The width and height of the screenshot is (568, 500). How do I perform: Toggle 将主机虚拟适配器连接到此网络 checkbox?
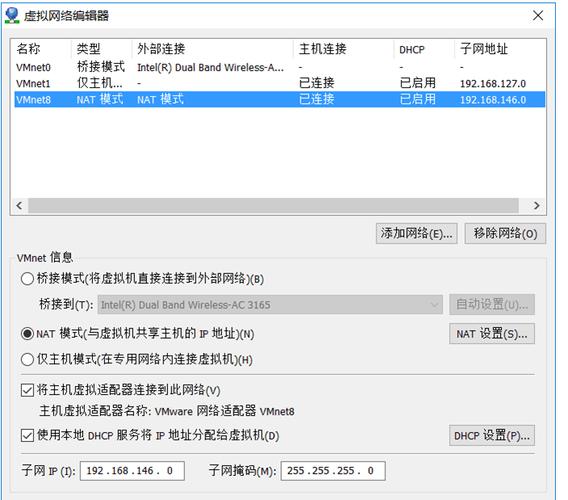(28, 390)
